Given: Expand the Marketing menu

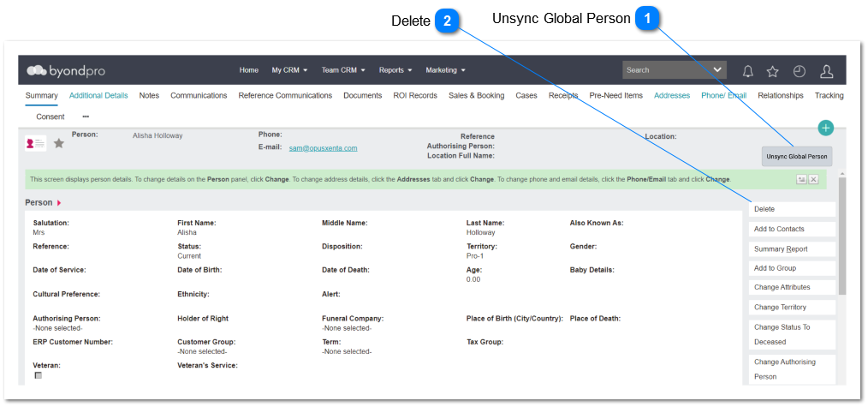Looking at the screenshot, I should 445,70.
